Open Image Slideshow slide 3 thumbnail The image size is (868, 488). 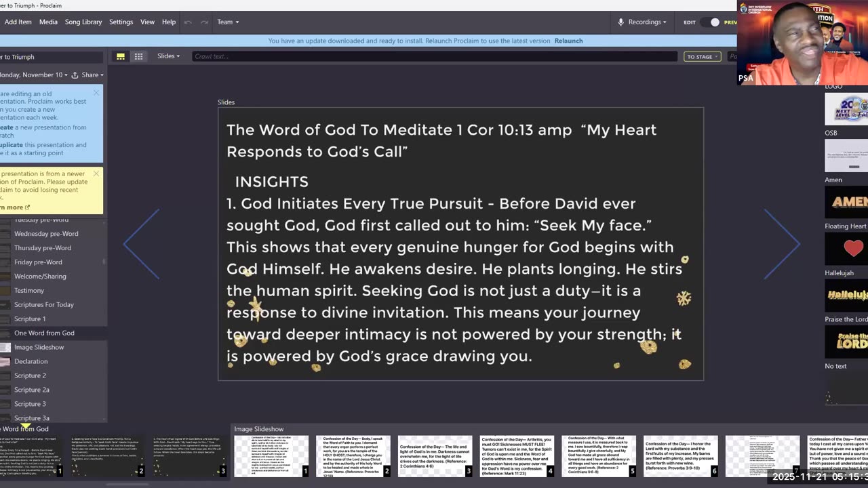tap(435, 456)
